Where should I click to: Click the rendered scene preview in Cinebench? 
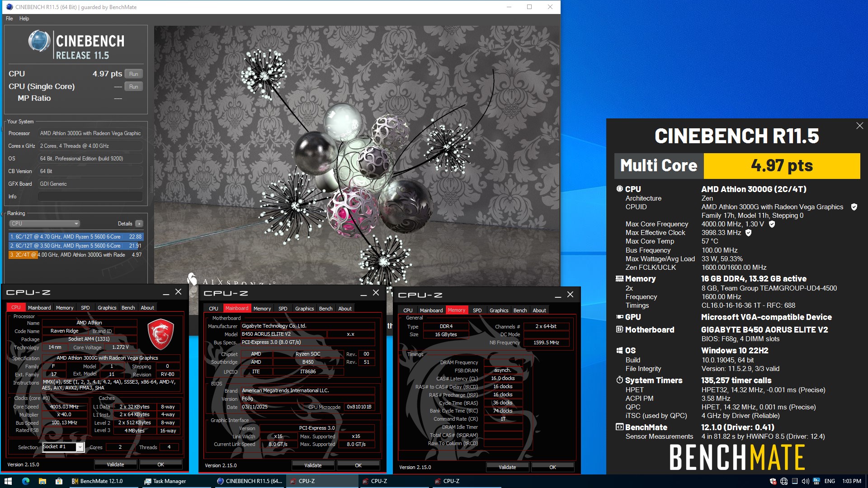click(357, 155)
